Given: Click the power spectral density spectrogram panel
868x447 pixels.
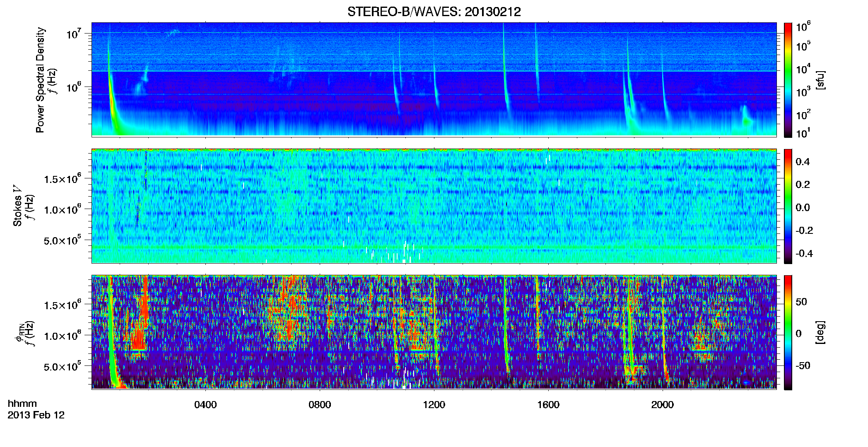Looking at the screenshot, I should [x=434, y=79].
